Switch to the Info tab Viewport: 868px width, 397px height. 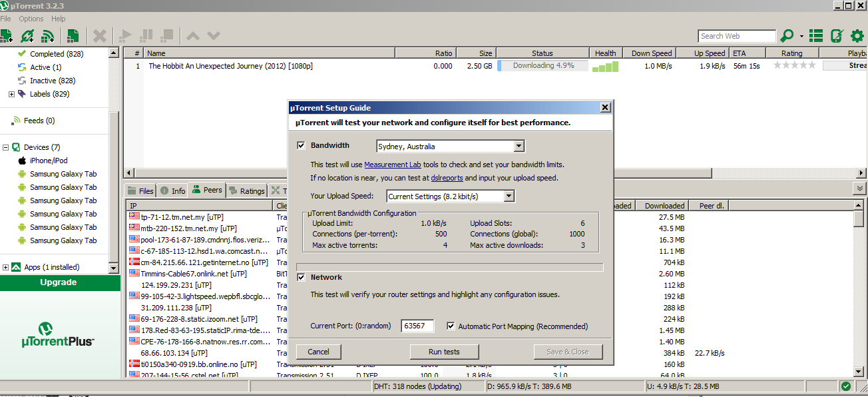(x=172, y=191)
